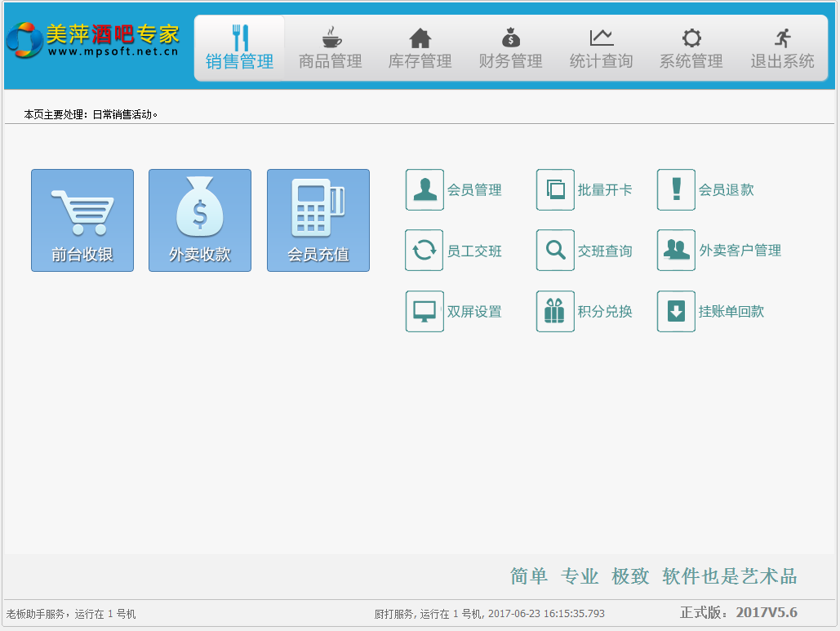Switch to the 商品管理 tab
The width and height of the screenshot is (840, 631).
pyautogui.click(x=331, y=49)
